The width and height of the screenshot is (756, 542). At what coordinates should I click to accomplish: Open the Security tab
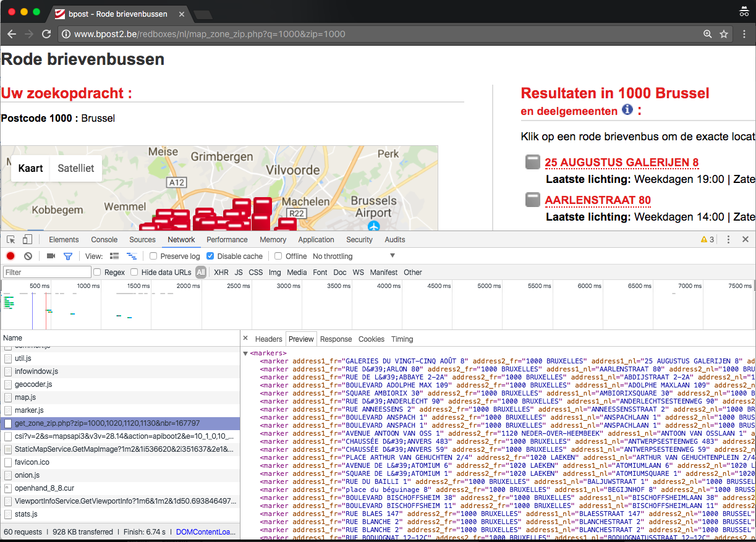coord(360,240)
